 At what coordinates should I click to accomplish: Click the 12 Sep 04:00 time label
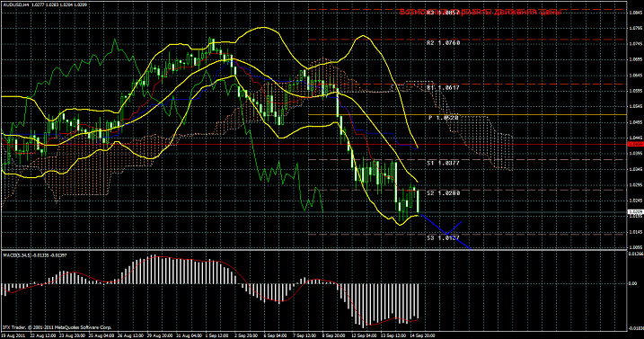tap(364, 335)
